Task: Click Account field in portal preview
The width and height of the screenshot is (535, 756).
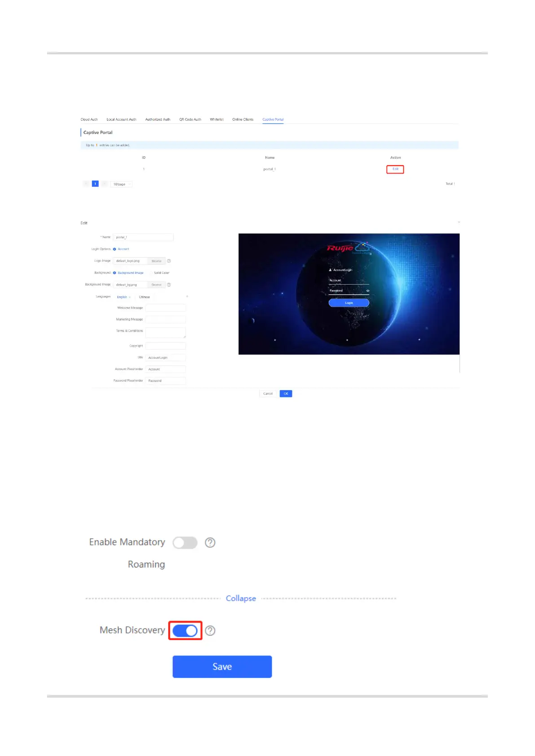Action: (349, 281)
